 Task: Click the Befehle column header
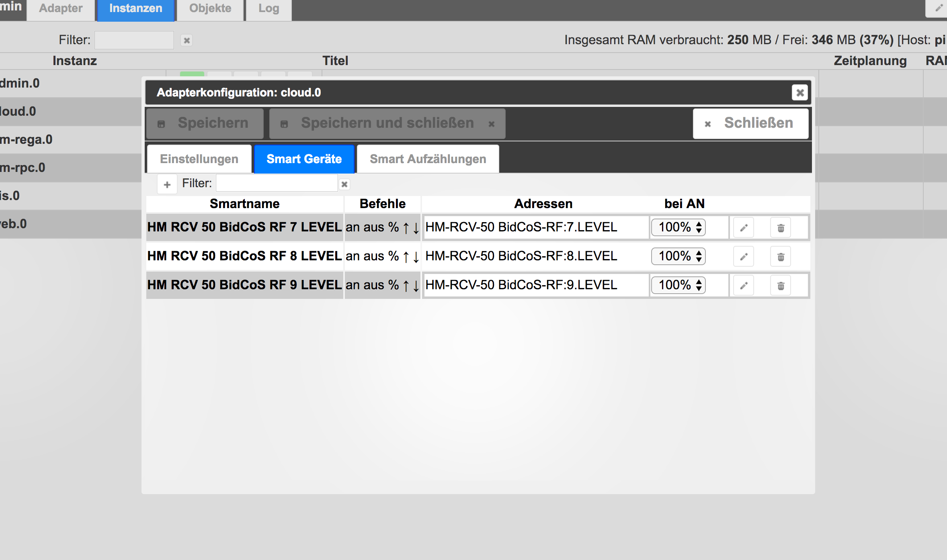point(383,204)
